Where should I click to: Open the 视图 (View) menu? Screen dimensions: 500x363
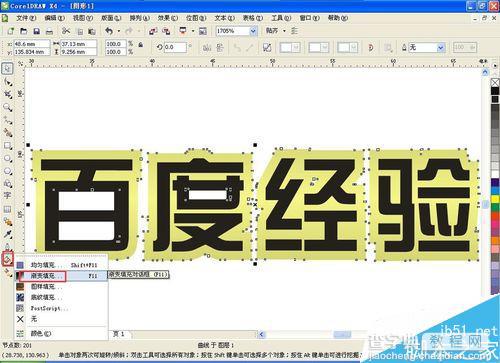click(83, 18)
